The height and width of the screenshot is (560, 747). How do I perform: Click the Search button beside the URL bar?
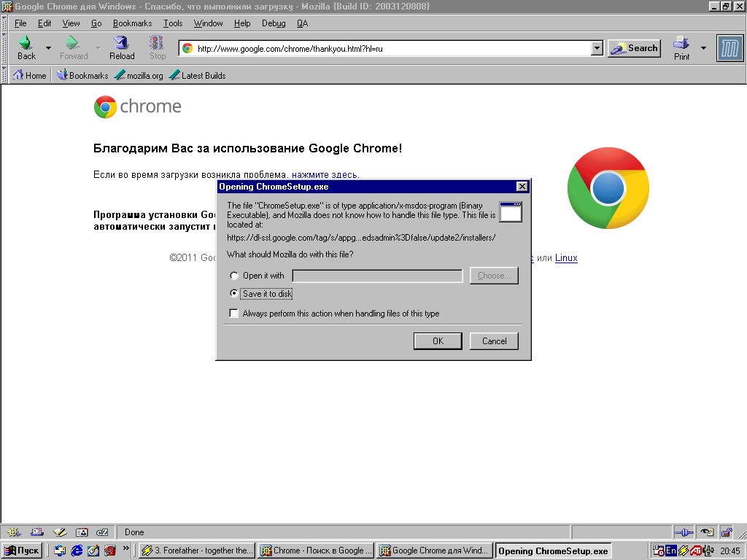(x=635, y=48)
